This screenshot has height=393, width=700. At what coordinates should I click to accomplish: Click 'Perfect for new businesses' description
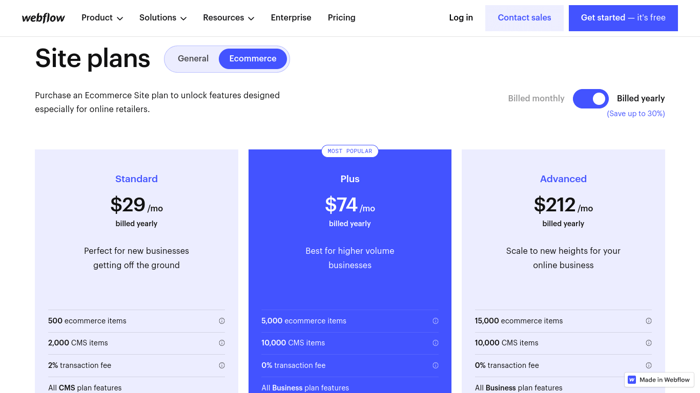[136, 258]
